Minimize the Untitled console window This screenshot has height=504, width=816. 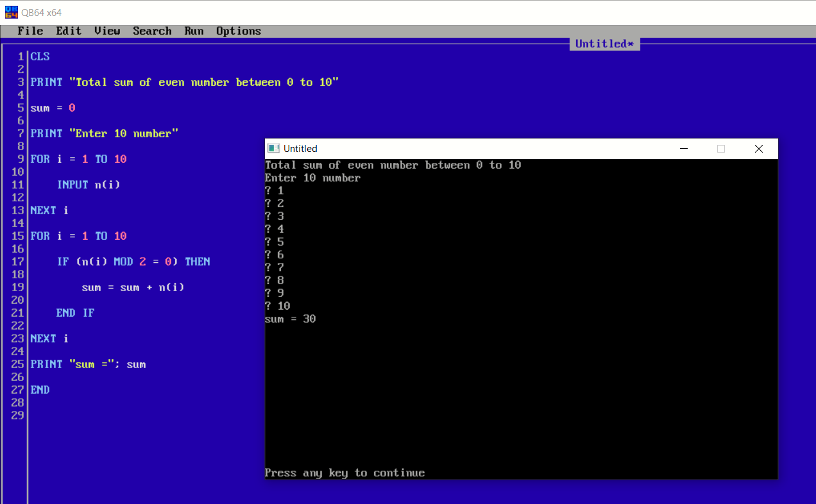[x=683, y=148]
